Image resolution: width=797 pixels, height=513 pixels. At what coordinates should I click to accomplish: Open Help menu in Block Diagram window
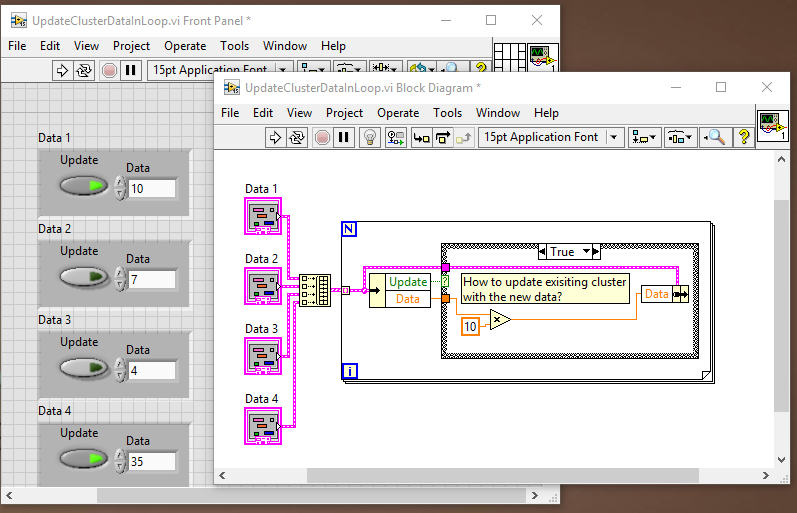[x=546, y=113]
